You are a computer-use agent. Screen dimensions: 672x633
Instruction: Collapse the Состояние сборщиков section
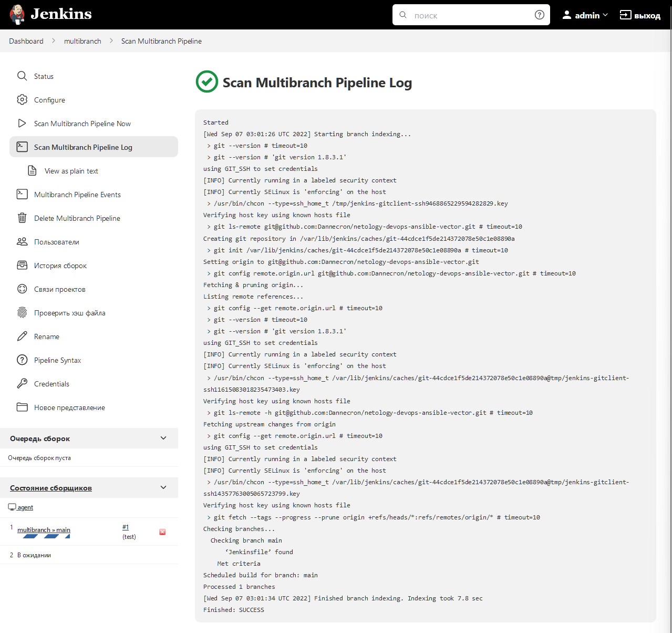163,487
